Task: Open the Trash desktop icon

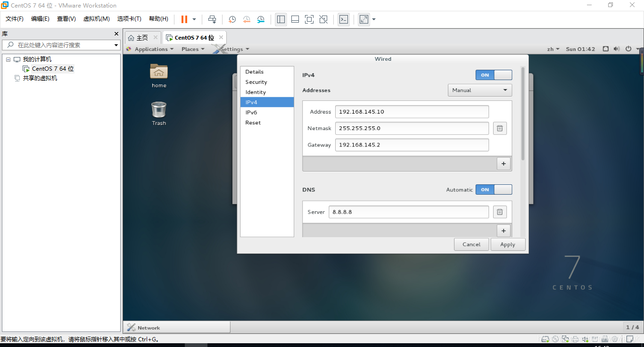Action: pos(159,114)
